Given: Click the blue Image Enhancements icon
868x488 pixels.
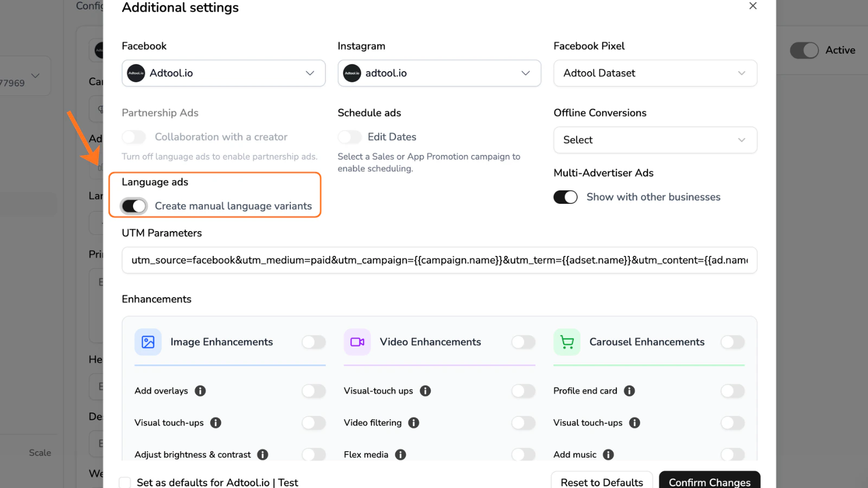Looking at the screenshot, I should (148, 342).
